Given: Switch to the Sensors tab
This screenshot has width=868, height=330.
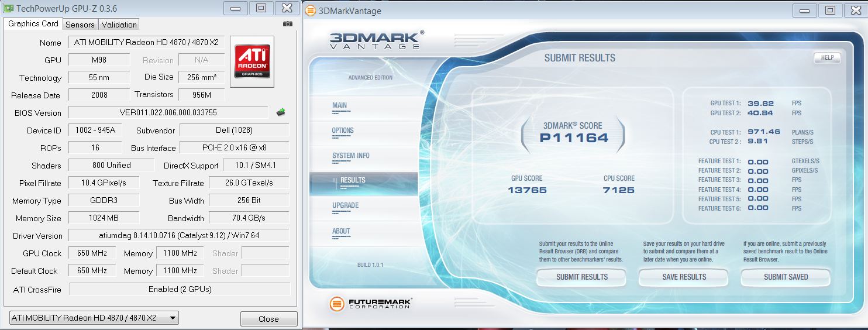Looking at the screenshot, I should click(x=80, y=25).
